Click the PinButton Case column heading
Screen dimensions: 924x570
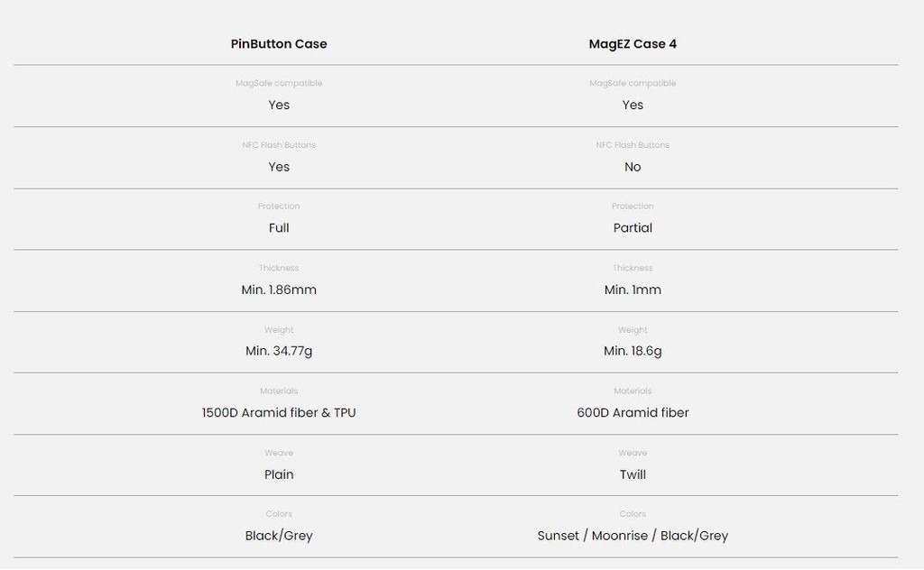tap(279, 44)
